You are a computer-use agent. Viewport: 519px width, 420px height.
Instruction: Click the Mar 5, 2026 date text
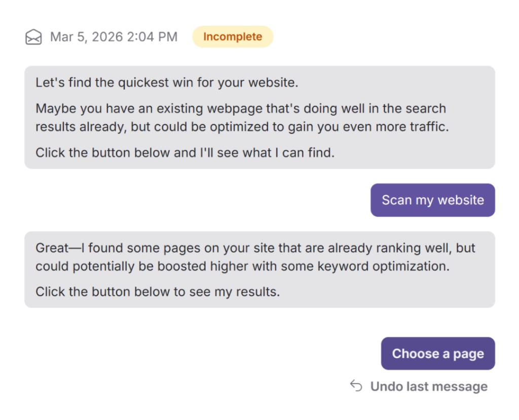coord(86,37)
